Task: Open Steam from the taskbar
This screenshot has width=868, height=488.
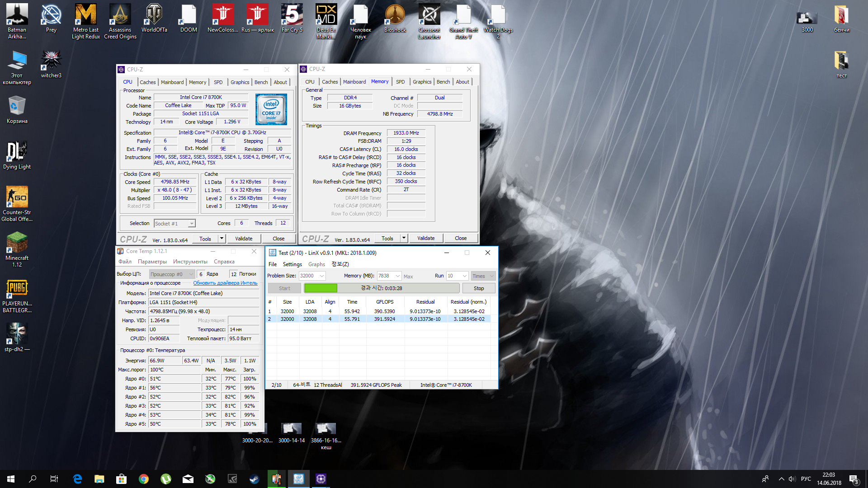Action: click(255, 479)
